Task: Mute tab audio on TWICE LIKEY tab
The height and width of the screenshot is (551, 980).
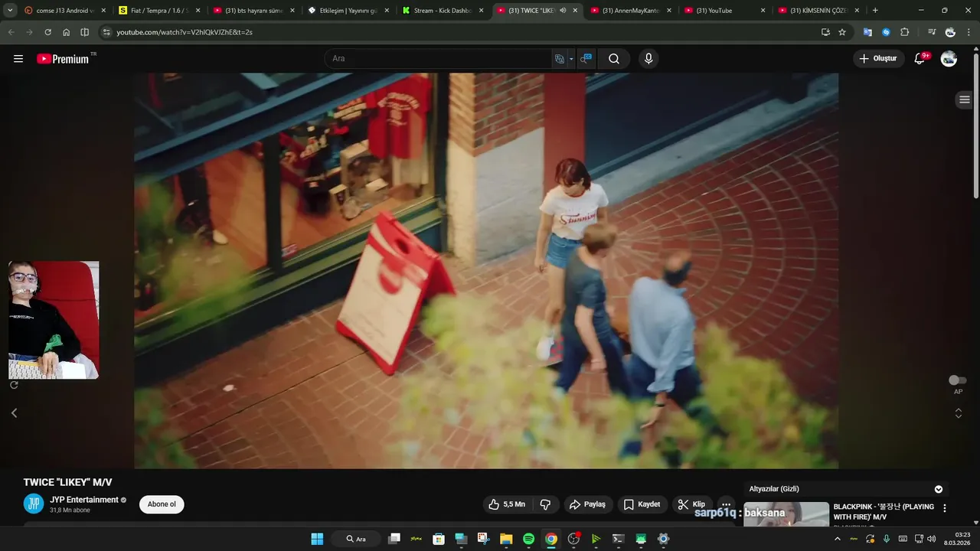Action: tap(563, 11)
